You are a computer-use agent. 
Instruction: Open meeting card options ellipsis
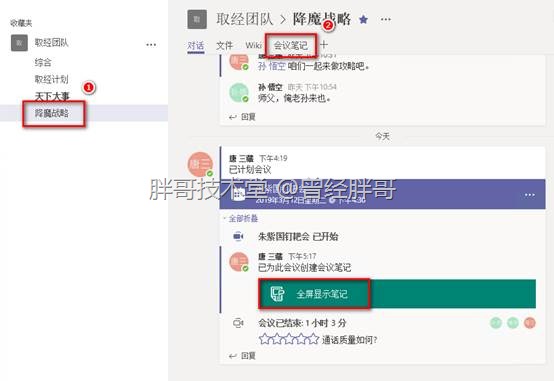[x=529, y=195]
